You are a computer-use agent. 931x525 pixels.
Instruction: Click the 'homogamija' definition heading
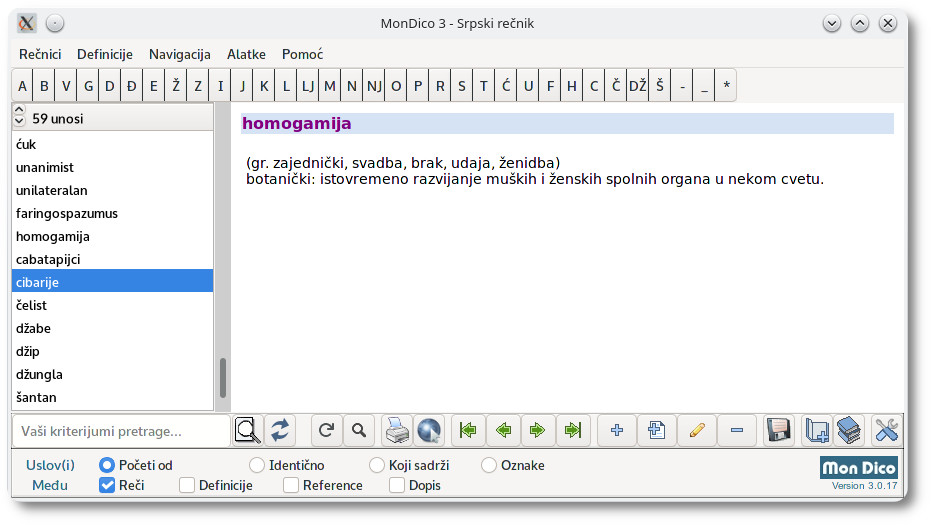point(297,124)
